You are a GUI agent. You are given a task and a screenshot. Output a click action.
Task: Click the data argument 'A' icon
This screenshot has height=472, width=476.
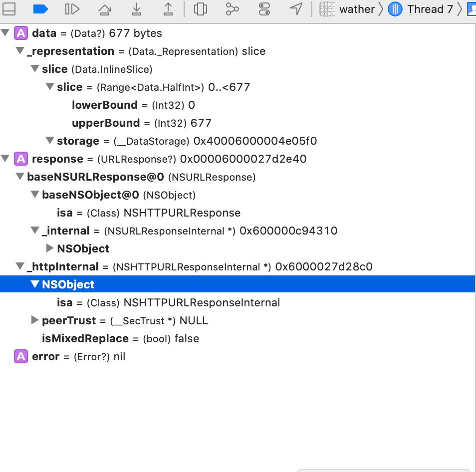tap(21, 33)
